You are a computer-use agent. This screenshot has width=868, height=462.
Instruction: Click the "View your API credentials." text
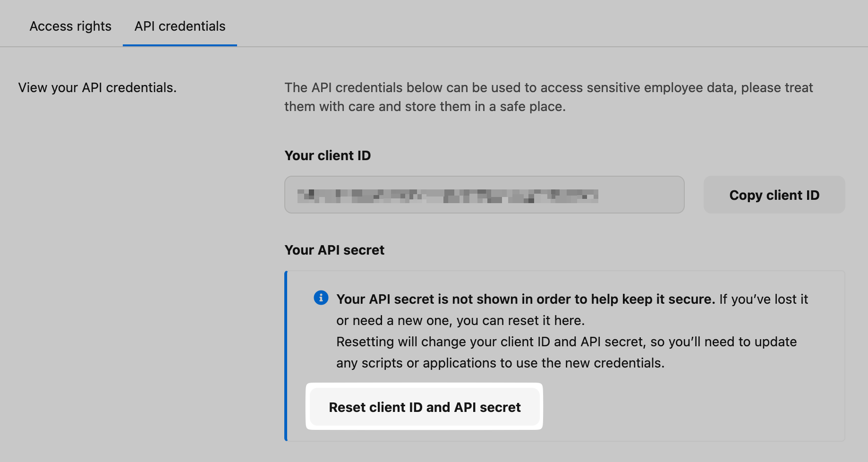tap(97, 87)
